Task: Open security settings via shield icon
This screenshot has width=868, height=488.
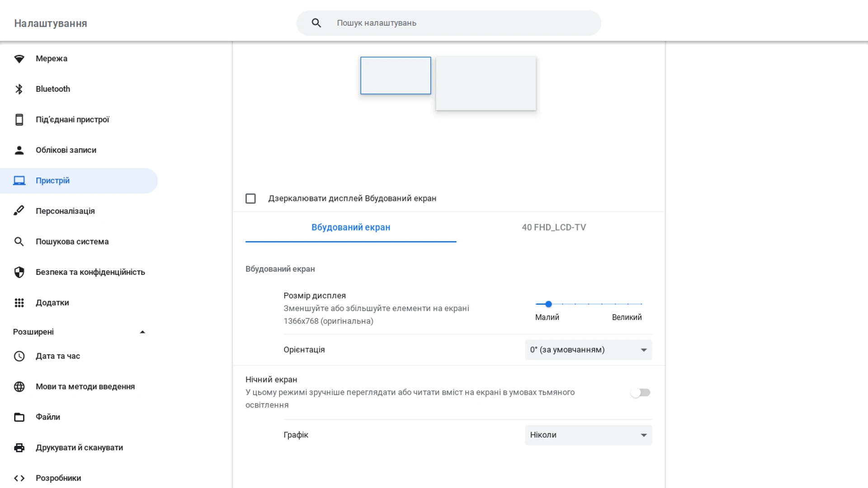Action: point(19,272)
